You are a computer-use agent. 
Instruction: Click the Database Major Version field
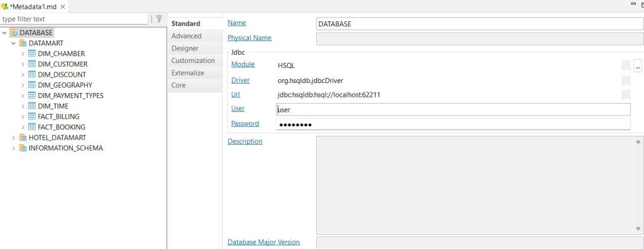480,243
